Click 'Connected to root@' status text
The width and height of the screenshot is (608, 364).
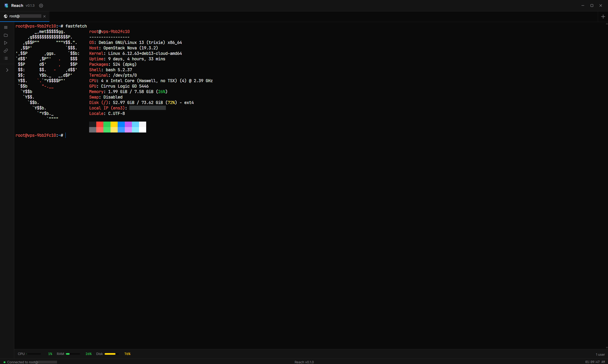coord(23,362)
